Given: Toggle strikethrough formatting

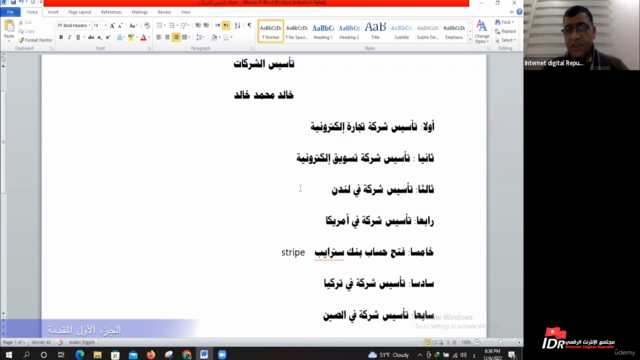Looking at the screenshot, I should [x=91, y=37].
